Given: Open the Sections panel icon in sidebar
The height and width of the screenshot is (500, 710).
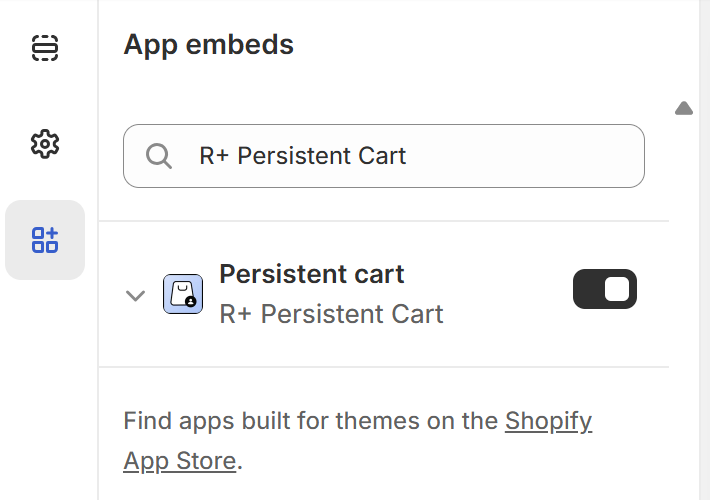Looking at the screenshot, I should pos(45,48).
